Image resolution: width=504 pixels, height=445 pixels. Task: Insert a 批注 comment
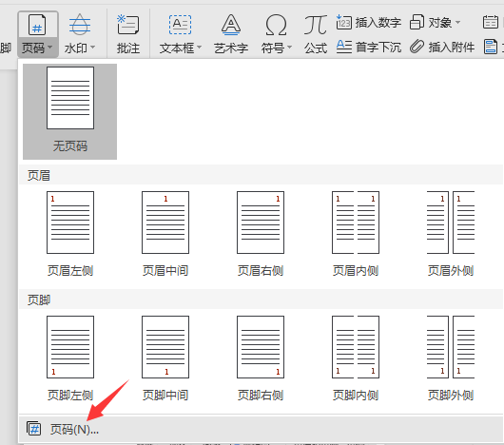(128, 34)
